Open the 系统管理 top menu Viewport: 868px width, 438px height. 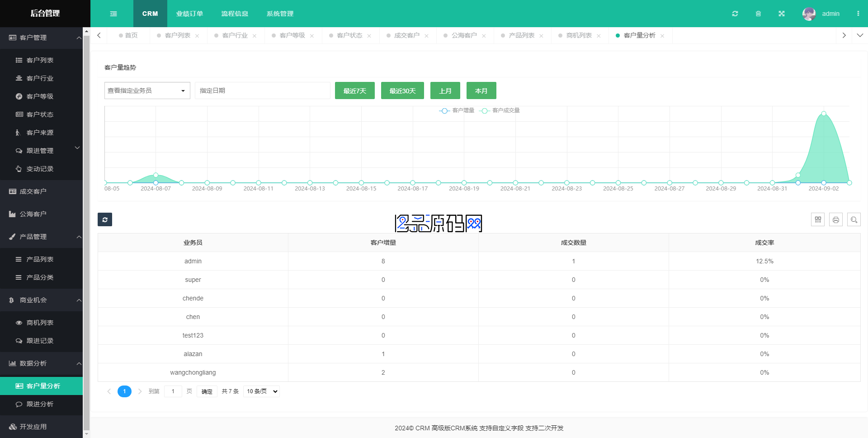pyautogui.click(x=280, y=14)
